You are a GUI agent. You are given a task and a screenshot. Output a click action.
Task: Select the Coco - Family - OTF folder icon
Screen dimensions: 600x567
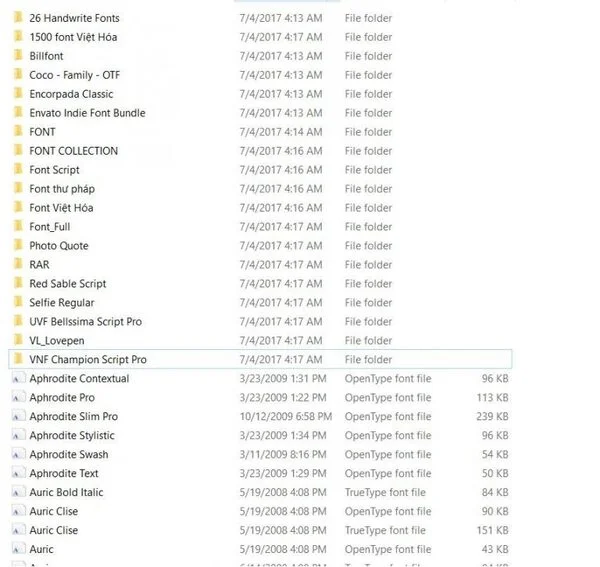tap(18, 75)
